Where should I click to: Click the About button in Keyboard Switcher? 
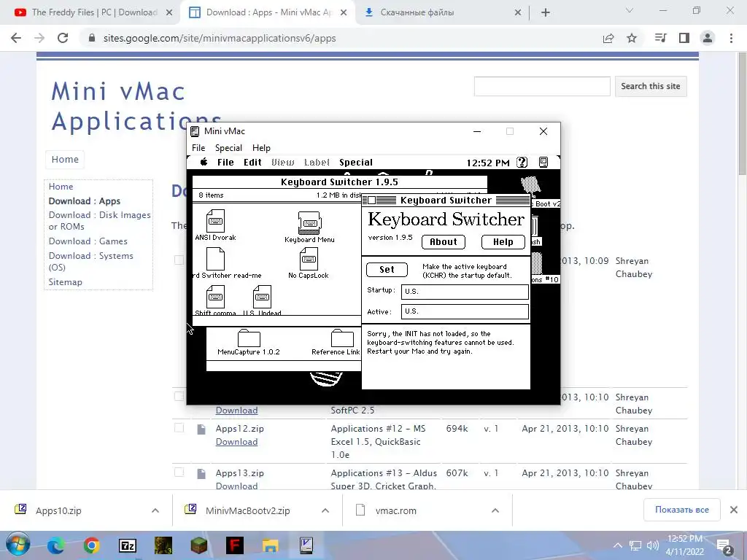tap(444, 242)
